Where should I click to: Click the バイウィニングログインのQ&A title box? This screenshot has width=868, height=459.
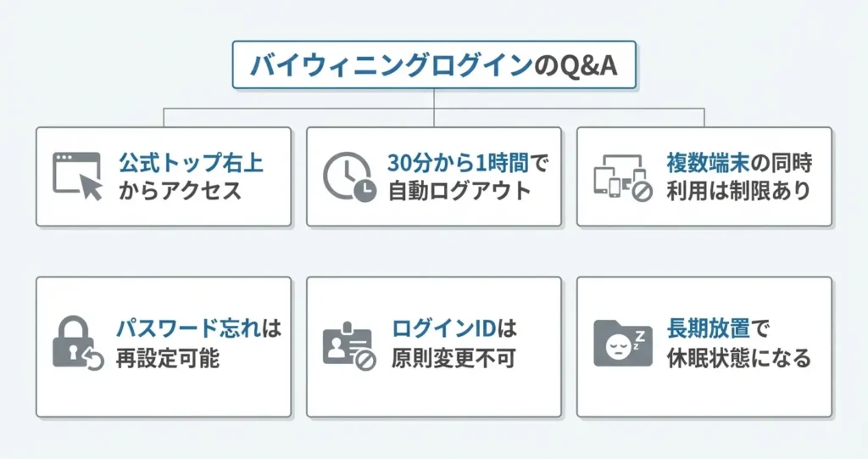434,66
